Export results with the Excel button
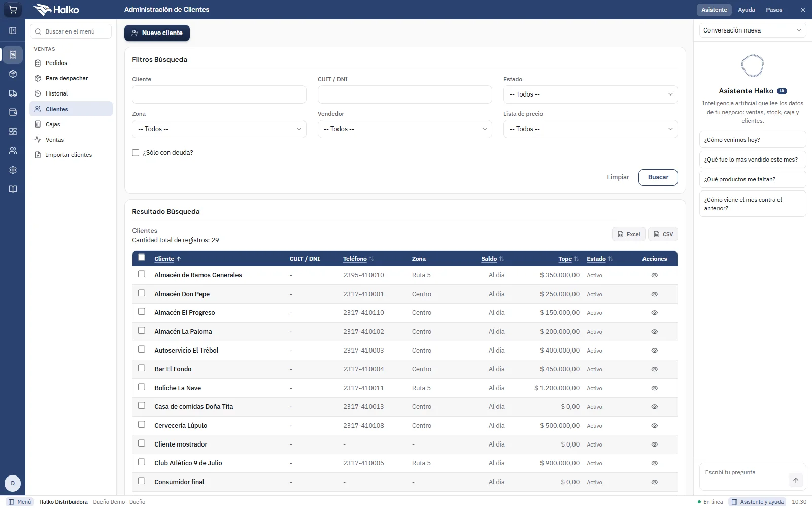This screenshot has width=812, height=508. (628, 234)
